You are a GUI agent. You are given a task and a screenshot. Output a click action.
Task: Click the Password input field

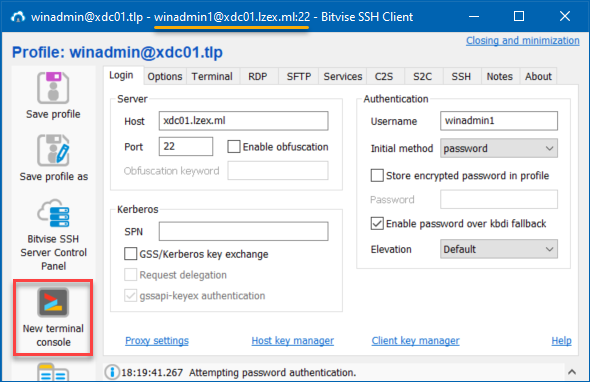(x=499, y=199)
